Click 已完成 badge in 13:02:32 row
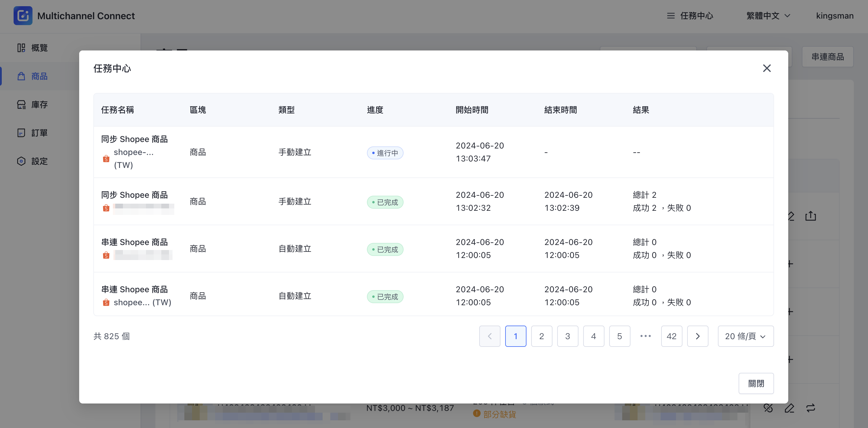This screenshot has width=868, height=428. [x=385, y=202]
